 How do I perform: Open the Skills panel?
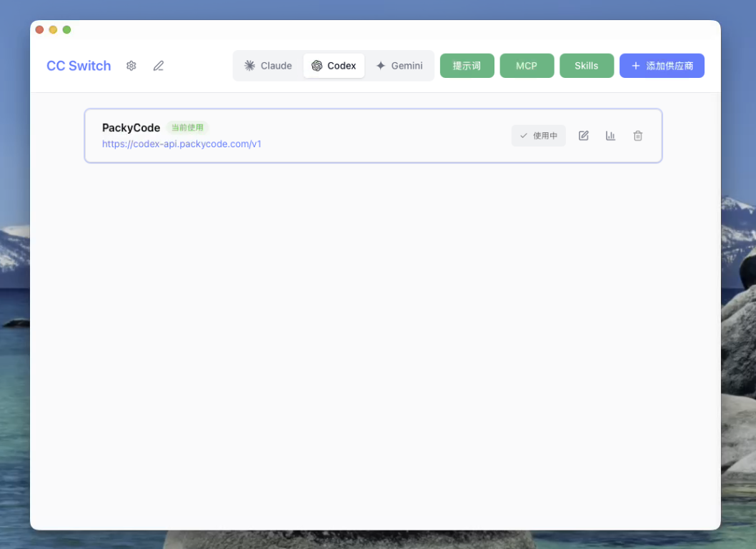pyautogui.click(x=587, y=66)
